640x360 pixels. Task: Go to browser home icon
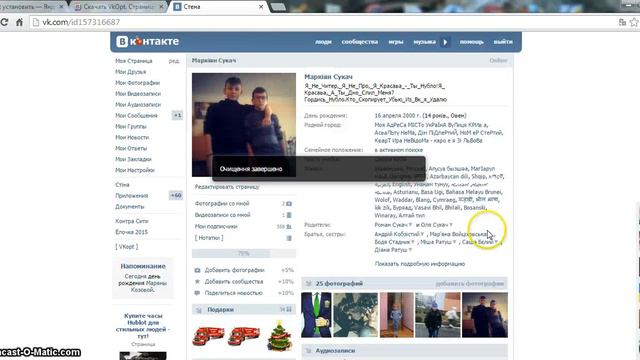pyautogui.click(x=19, y=22)
